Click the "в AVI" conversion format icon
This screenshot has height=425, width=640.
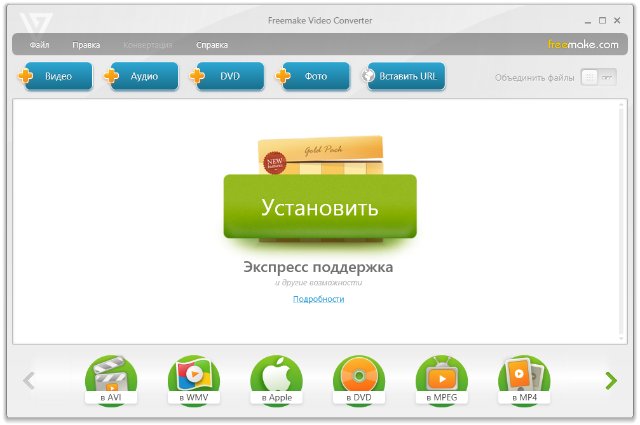(111, 380)
